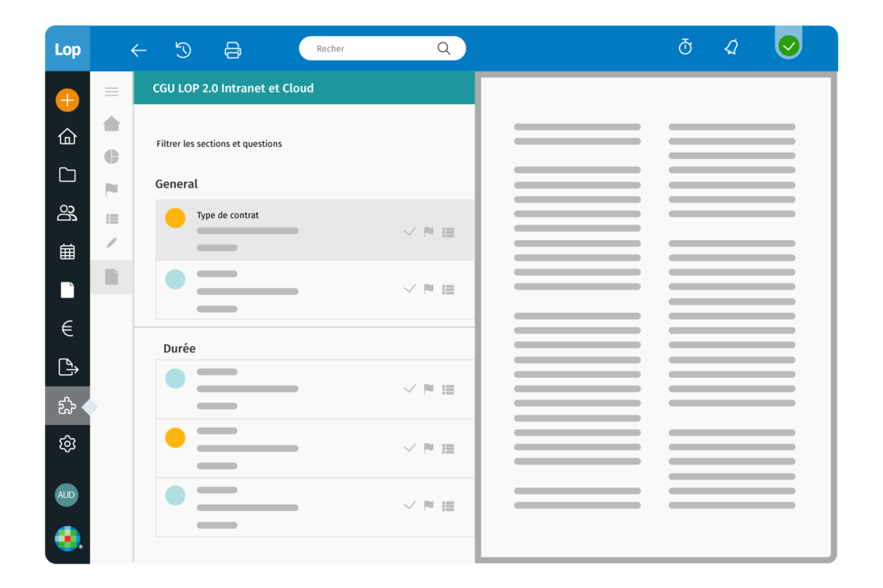Viewport: 883px width, 588px height.
Task: Click the notification bell icon
Action: [731, 48]
